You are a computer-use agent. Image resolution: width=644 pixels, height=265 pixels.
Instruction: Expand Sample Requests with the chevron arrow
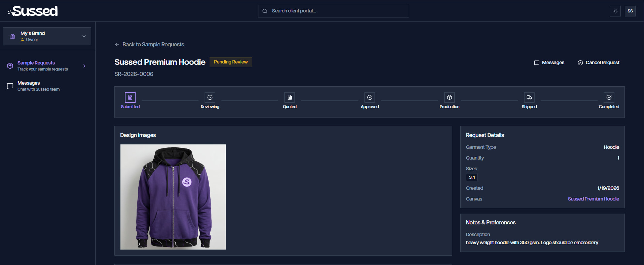click(84, 66)
